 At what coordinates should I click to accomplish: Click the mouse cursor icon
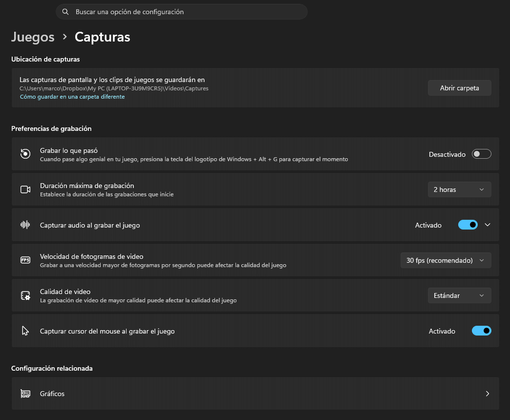point(25,331)
